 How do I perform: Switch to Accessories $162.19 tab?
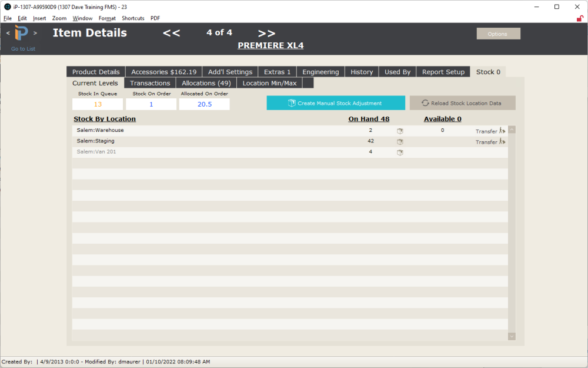(x=164, y=72)
